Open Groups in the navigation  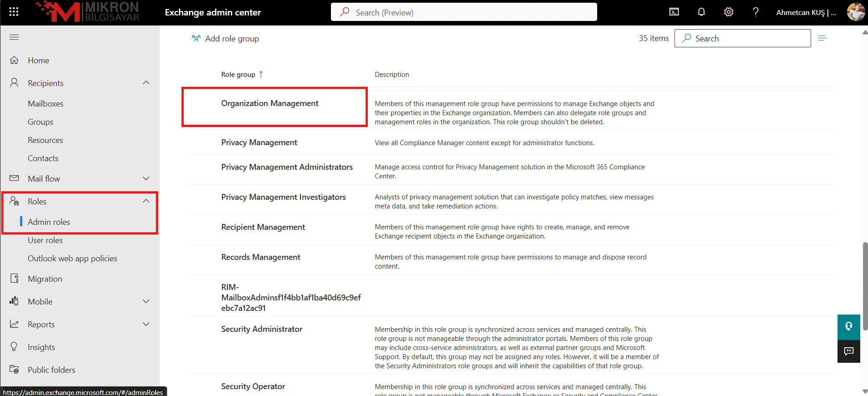(x=41, y=122)
